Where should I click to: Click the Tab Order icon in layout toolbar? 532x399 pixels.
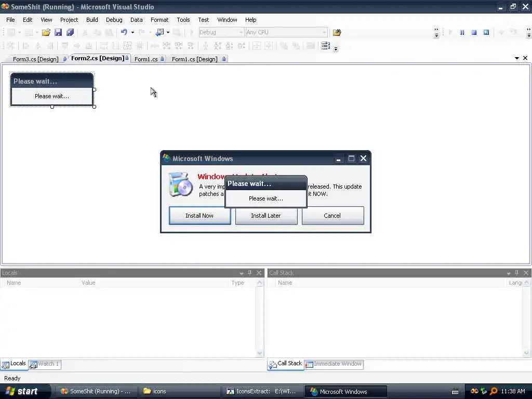tap(326, 46)
